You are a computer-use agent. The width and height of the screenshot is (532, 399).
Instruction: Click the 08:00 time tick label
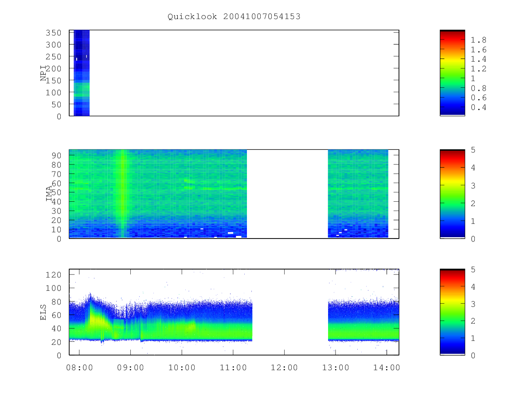[79, 367]
